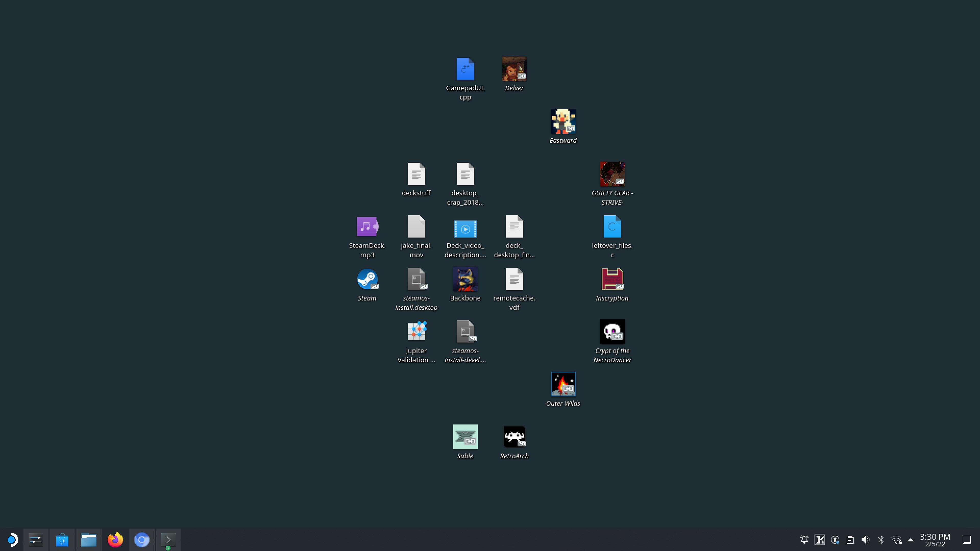Launch the Outer Wilds shortcut
This screenshot has height=551, width=980.
(563, 384)
